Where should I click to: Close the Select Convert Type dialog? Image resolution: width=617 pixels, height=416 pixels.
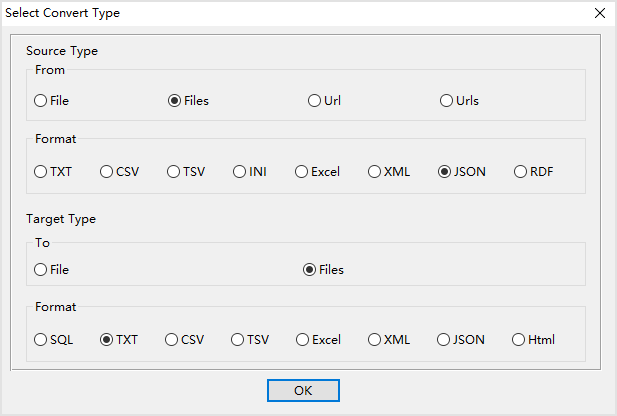(x=599, y=13)
